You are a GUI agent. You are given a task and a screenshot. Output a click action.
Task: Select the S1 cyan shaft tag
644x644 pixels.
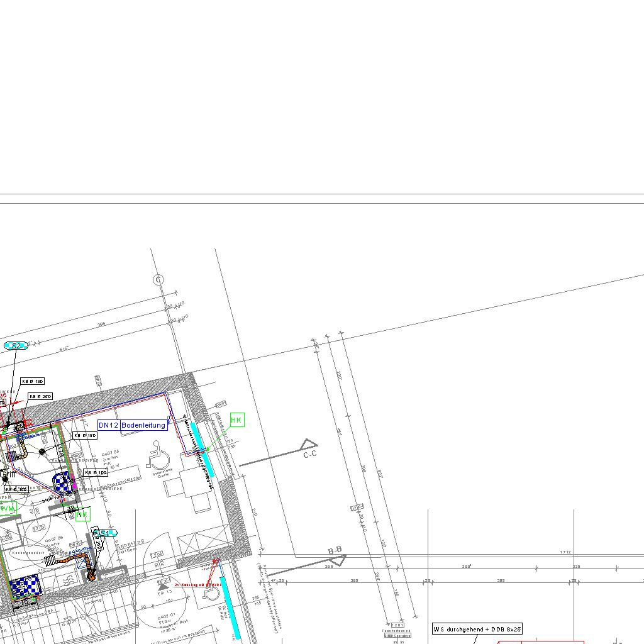[x=104, y=533]
